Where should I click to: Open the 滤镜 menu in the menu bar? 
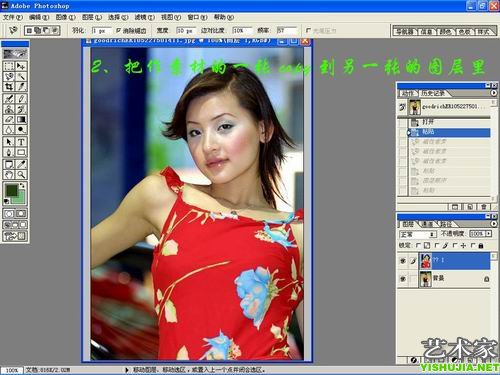point(144,17)
